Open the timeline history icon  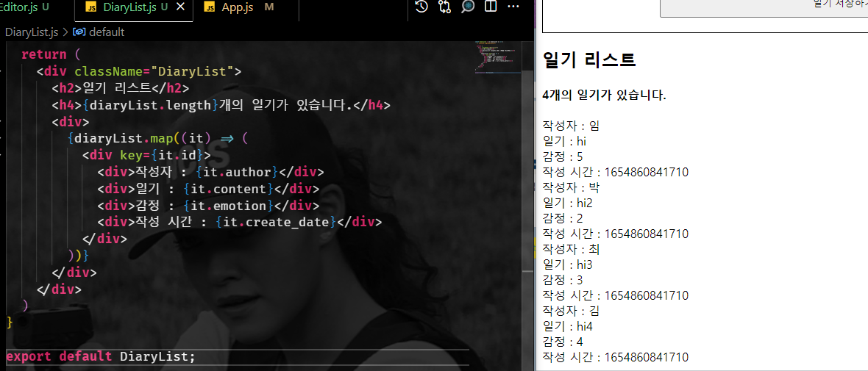point(421,7)
